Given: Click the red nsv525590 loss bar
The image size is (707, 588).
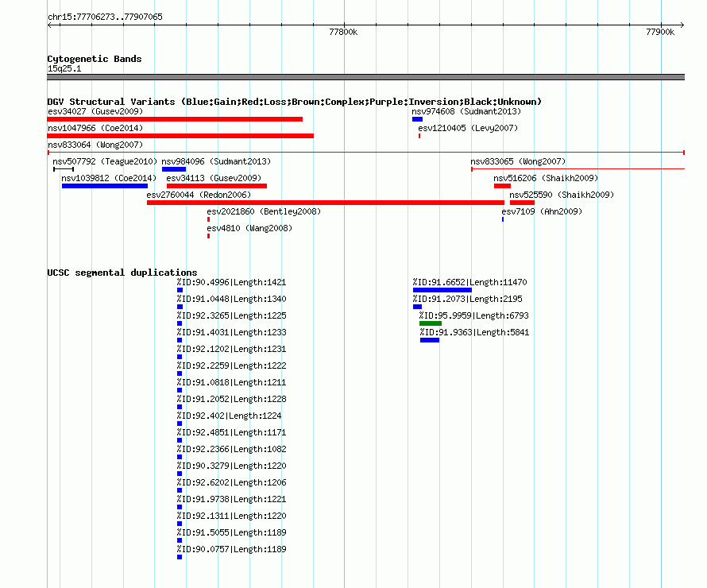Looking at the screenshot, I should pyautogui.click(x=522, y=203).
